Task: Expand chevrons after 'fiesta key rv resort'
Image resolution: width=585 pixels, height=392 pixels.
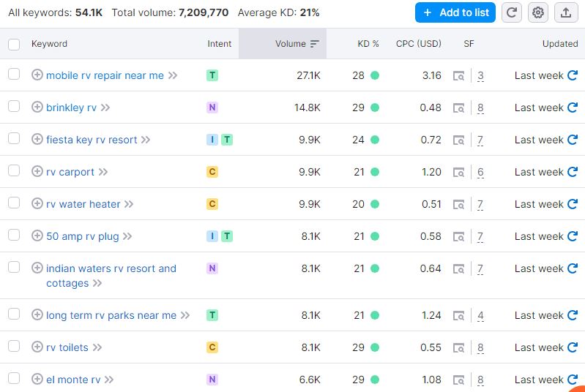Action: [146, 140]
